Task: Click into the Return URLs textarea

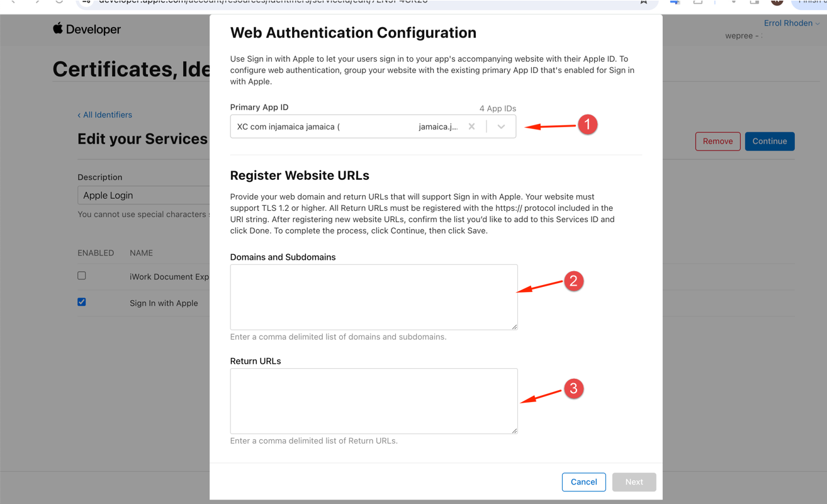Action: tap(374, 401)
